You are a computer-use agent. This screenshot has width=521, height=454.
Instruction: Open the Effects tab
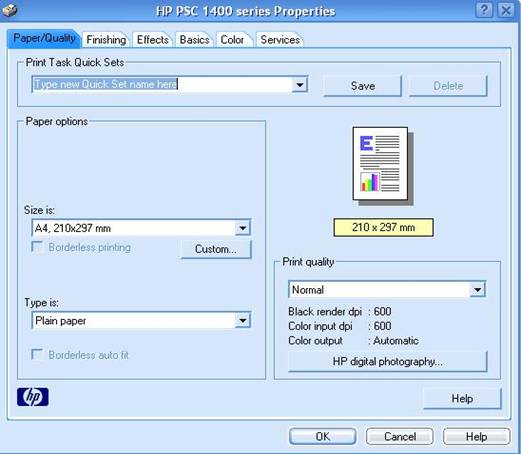tap(153, 40)
